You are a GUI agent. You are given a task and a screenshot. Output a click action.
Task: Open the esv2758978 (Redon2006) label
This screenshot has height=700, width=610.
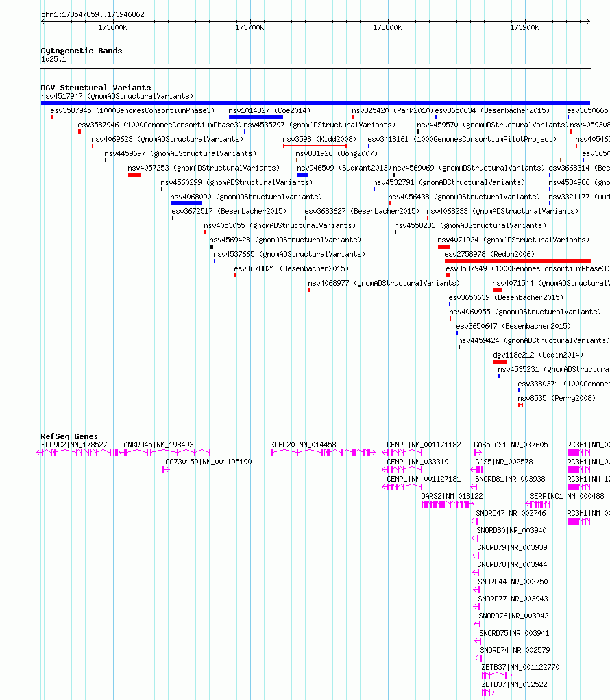tap(489, 254)
